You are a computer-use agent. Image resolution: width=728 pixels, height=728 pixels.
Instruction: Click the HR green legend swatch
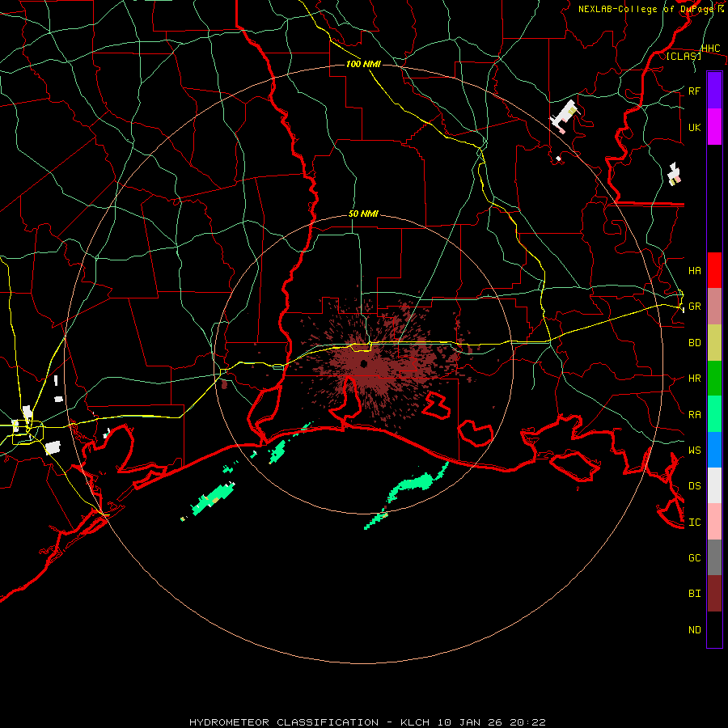(x=714, y=379)
